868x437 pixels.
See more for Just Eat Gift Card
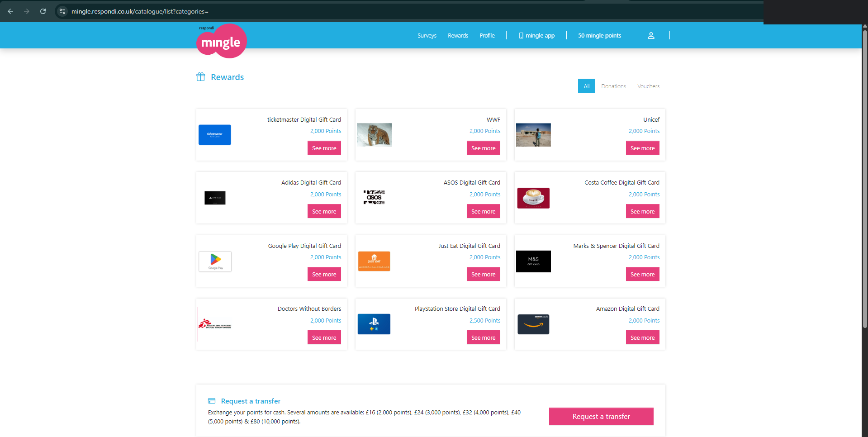click(484, 274)
